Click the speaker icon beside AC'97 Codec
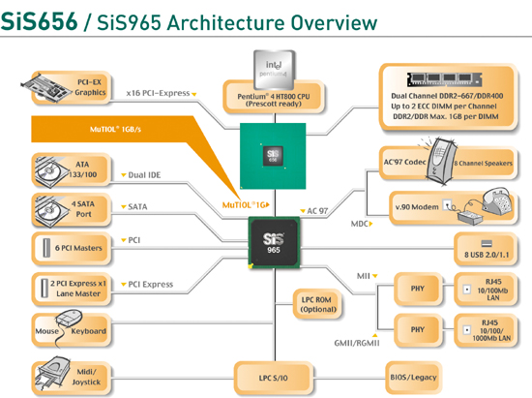Screen dimensions: 532x398 click(x=440, y=161)
